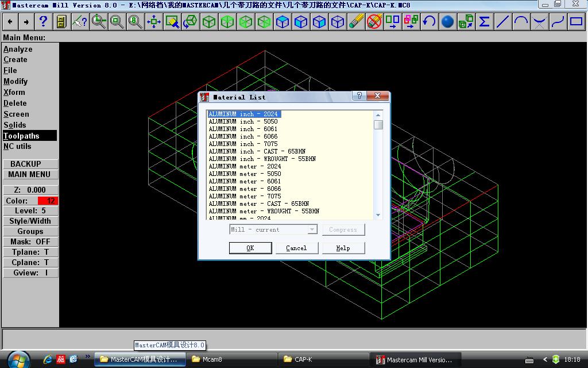Open the Delete menu item
The width and height of the screenshot is (588, 368).
tap(16, 103)
